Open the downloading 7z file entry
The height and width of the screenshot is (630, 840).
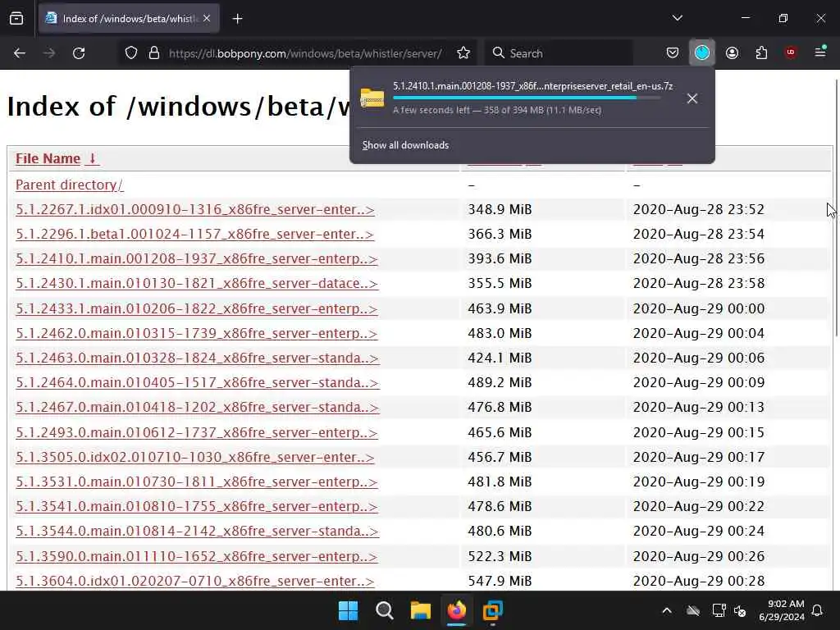coord(517,98)
